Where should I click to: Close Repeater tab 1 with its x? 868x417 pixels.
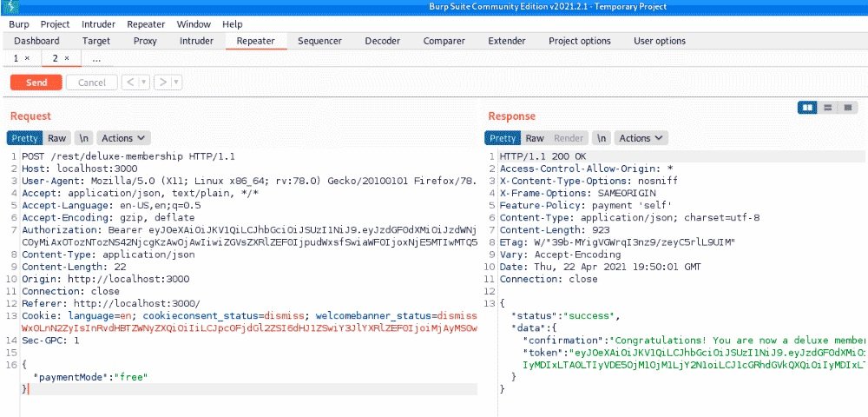[27, 58]
